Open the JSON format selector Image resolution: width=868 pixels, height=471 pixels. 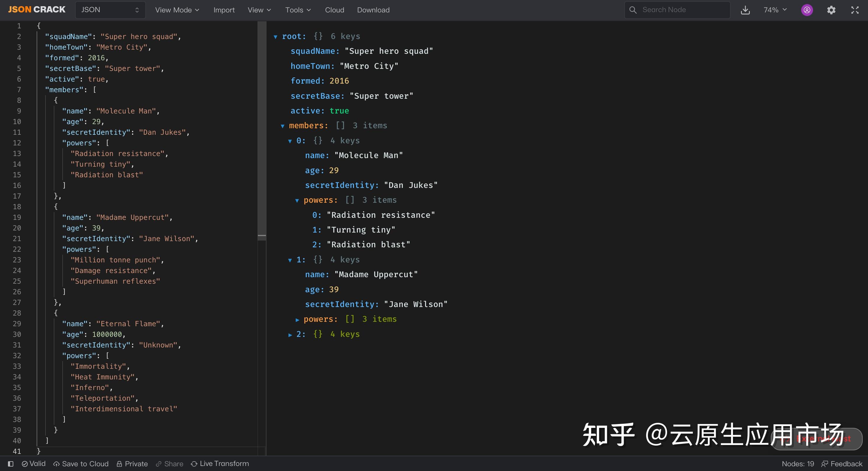click(110, 10)
